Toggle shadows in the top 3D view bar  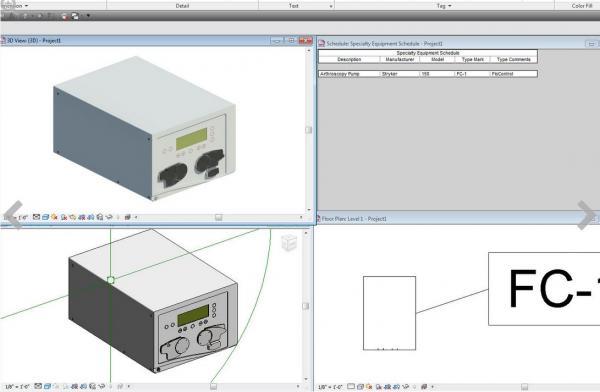(x=64, y=217)
